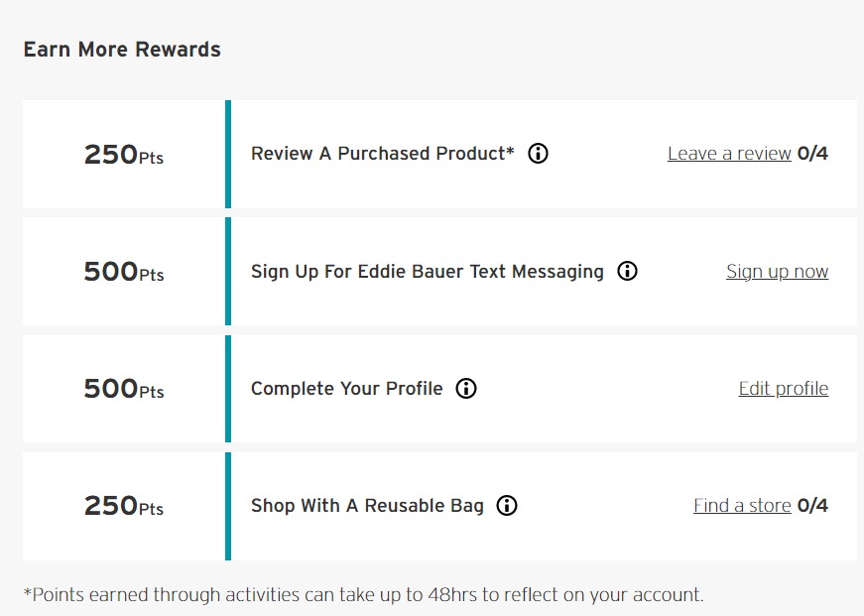Select 500 Pts value for text messaging

124,272
